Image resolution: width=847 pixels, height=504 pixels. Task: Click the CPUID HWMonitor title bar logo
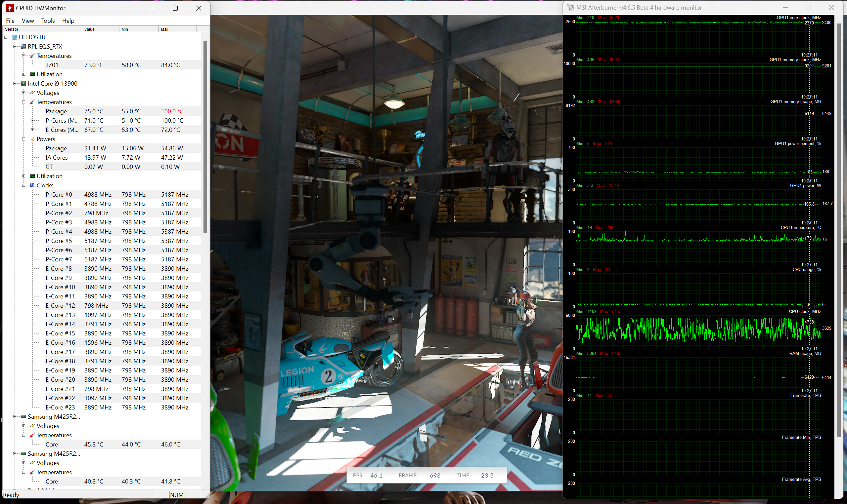pyautogui.click(x=10, y=8)
